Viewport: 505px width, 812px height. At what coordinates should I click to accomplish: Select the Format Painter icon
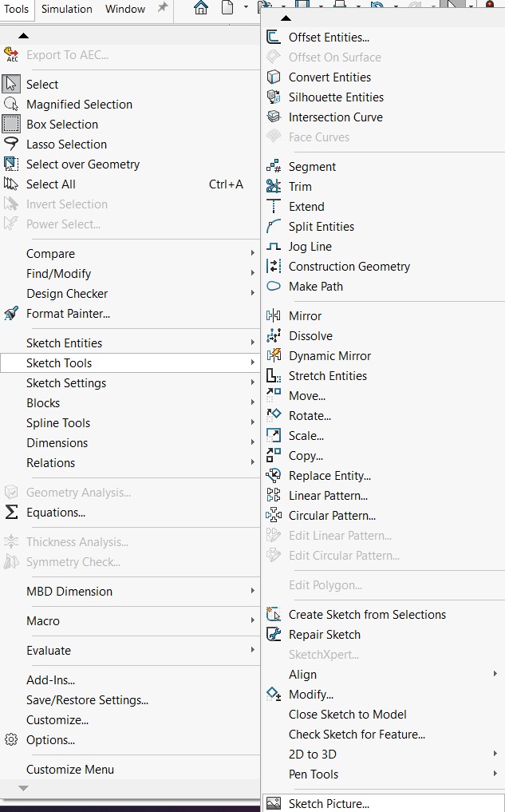point(12,314)
